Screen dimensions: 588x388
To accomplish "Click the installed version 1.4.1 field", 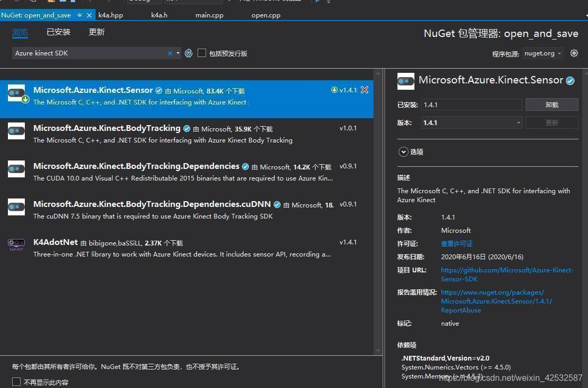I will point(472,105).
